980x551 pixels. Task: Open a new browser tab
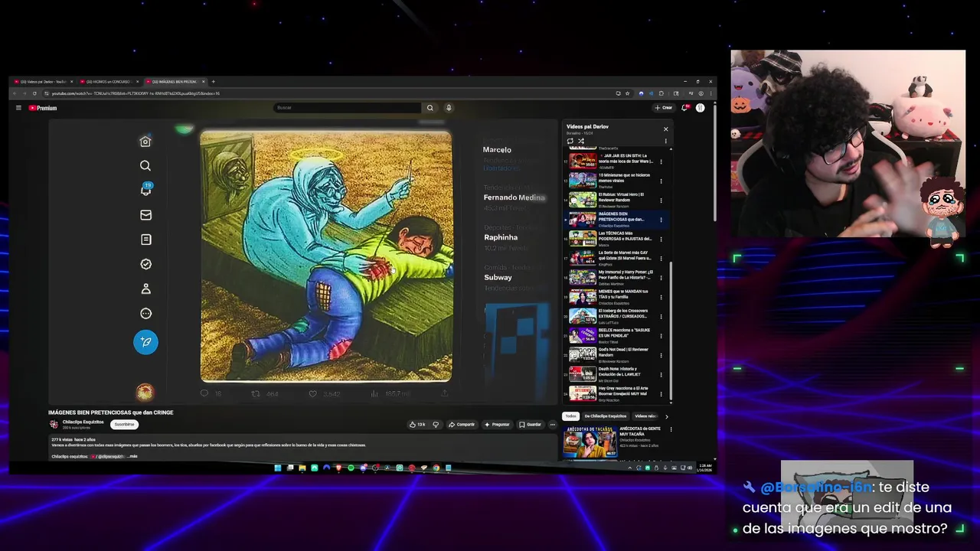coord(214,81)
